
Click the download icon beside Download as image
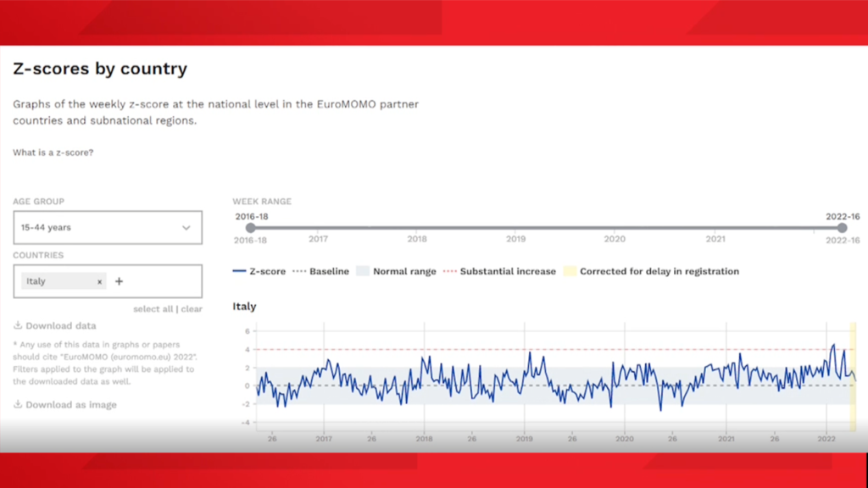coord(18,405)
